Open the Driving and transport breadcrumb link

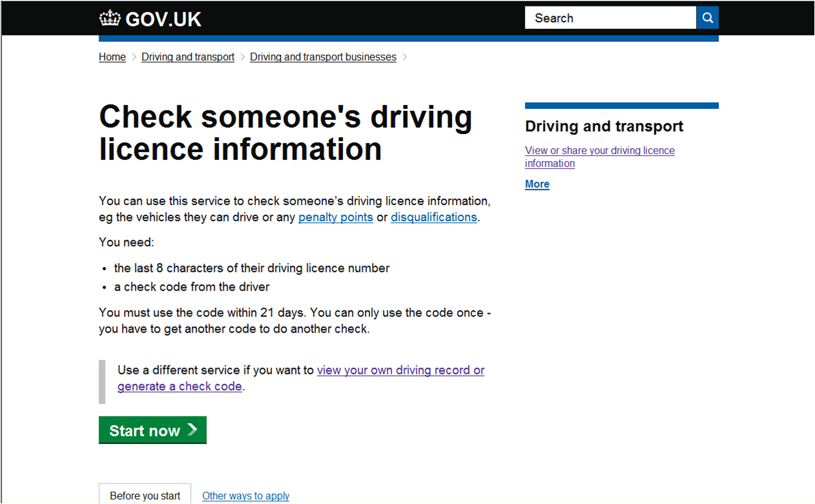pos(188,57)
